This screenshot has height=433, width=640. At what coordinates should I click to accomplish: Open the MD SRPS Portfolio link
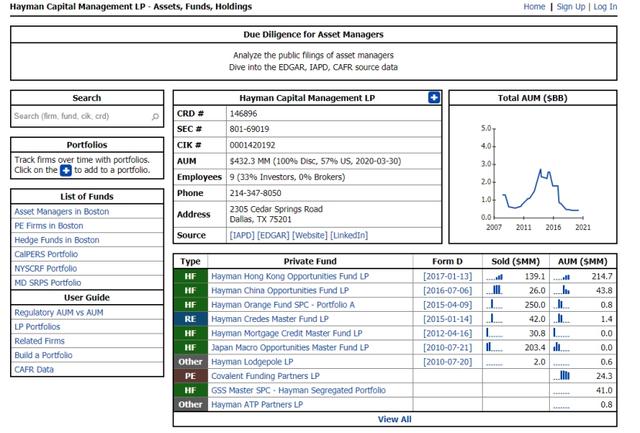48,282
